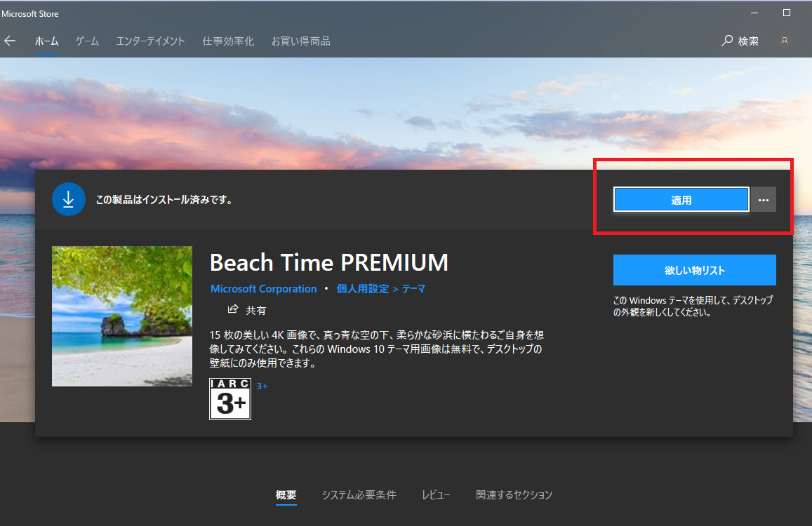Click the 共有 share label
This screenshot has width=812, height=526.
tap(256, 310)
